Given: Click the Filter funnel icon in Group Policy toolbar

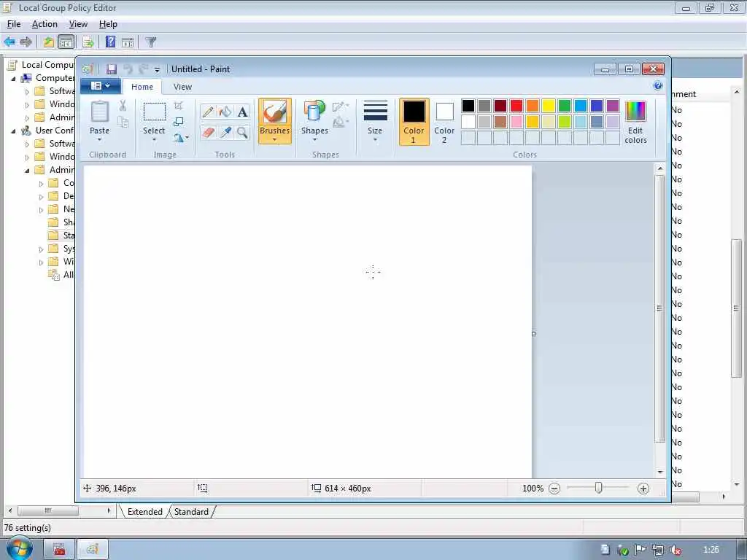Looking at the screenshot, I should point(150,42).
